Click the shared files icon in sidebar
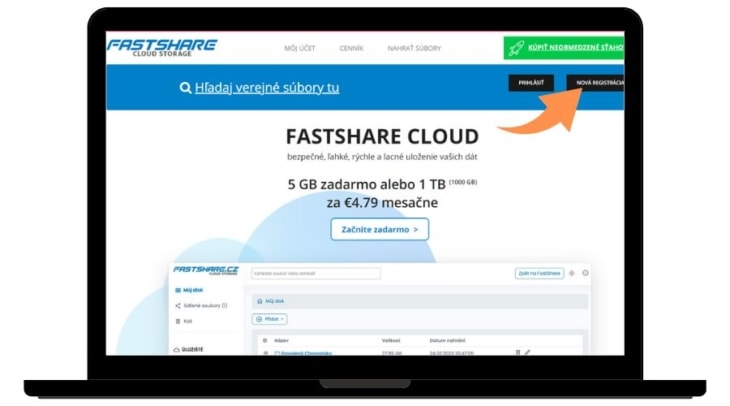This screenshot has width=730, height=406. (178, 306)
